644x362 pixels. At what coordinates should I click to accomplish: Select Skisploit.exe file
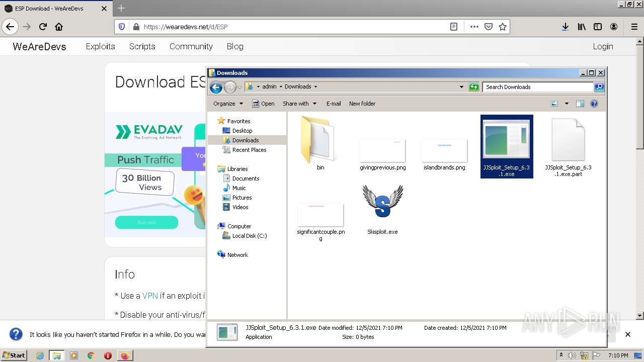[382, 210]
